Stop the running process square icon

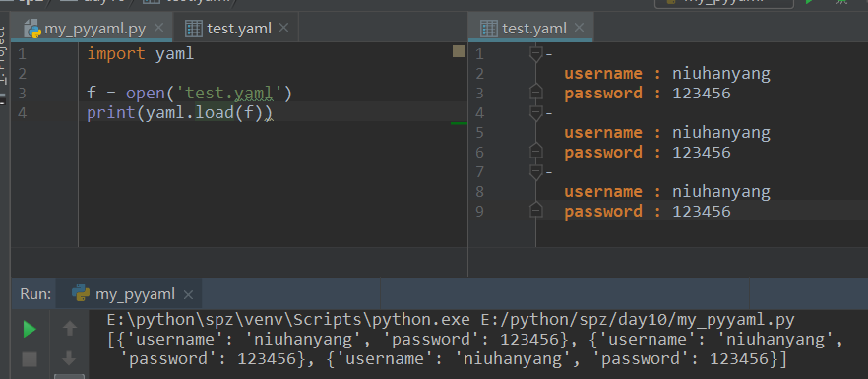[x=30, y=359]
